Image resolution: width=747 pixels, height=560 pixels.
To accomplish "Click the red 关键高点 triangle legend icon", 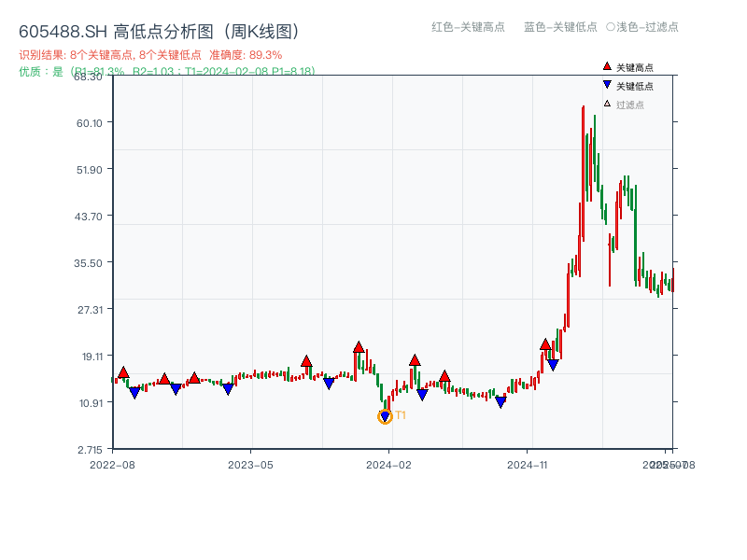I will coord(605,65).
